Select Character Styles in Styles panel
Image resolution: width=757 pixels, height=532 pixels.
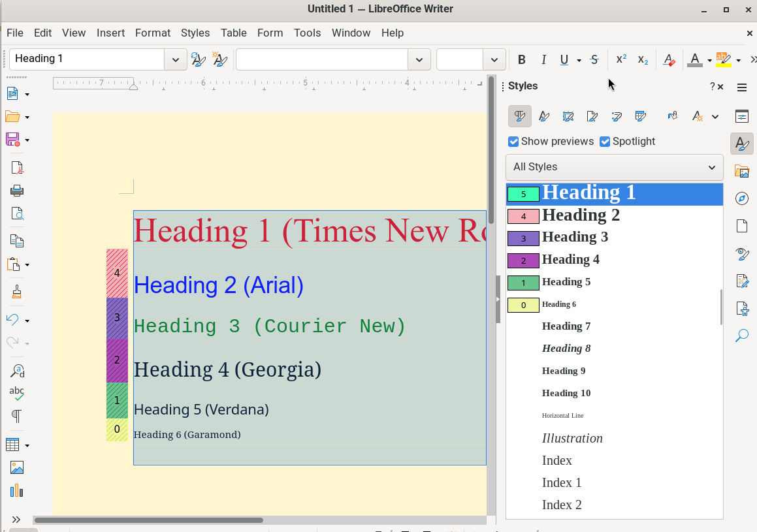pyautogui.click(x=543, y=117)
